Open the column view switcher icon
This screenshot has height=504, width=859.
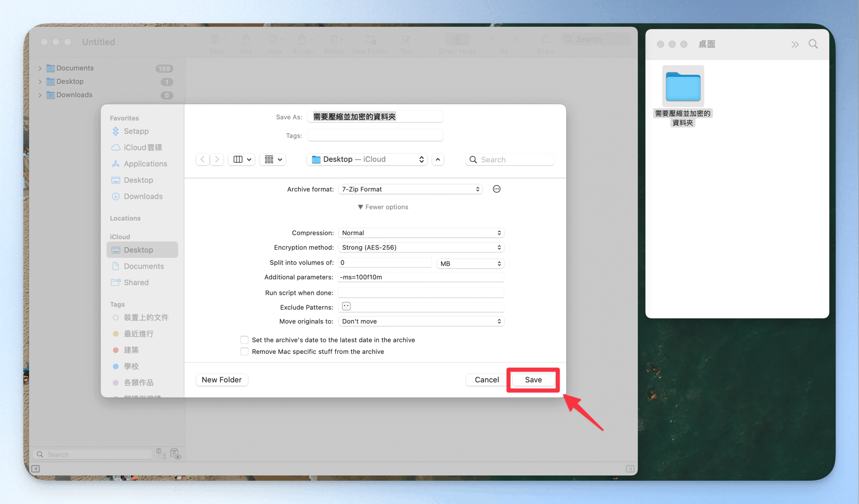242,159
